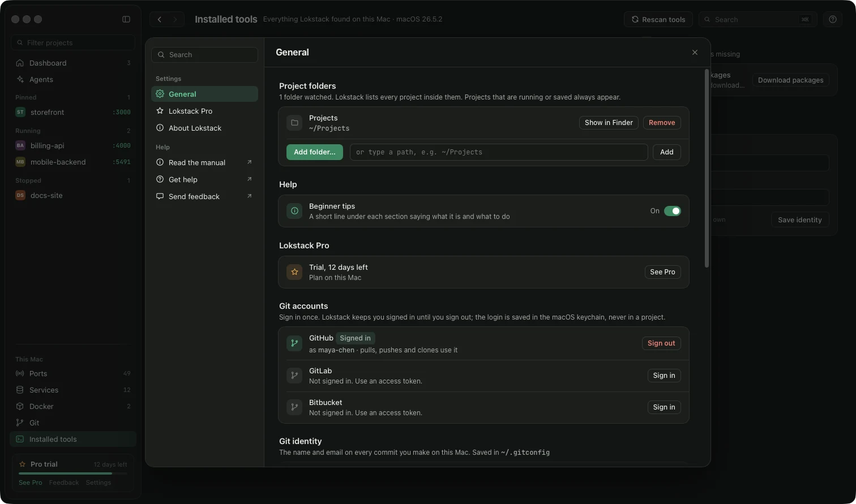Click the Filter projects field
Image resolution: width=856 pixels, height=504 pixels.
pyautogui.click(x=73, y=42)
